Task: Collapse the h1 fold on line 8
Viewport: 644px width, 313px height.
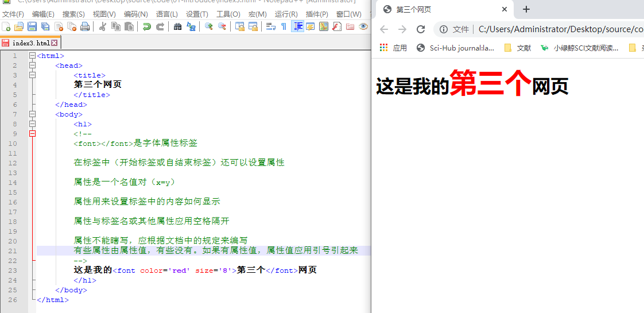Action: coord(33,124)
